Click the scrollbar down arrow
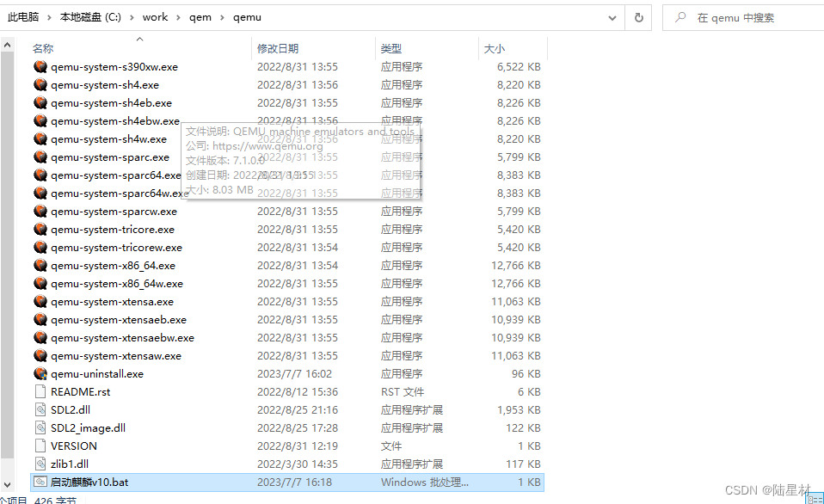Screen dimensions: 824x504 [x=7, y=485]
